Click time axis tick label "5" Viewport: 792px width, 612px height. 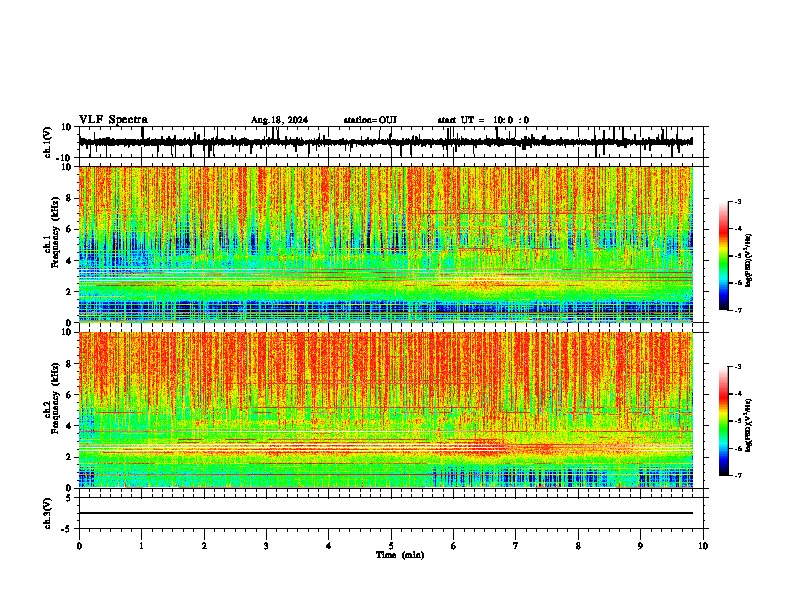click(x=391, y=546)
